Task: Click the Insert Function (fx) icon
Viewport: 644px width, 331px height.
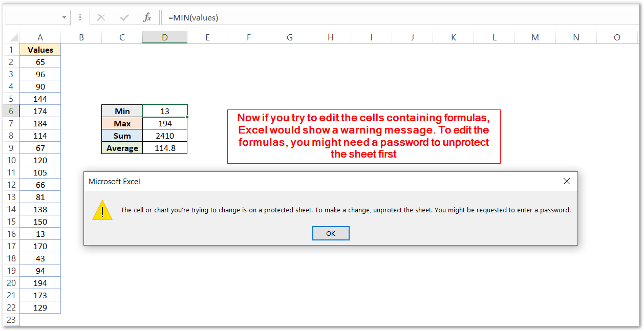Action: tap(147, 17)
